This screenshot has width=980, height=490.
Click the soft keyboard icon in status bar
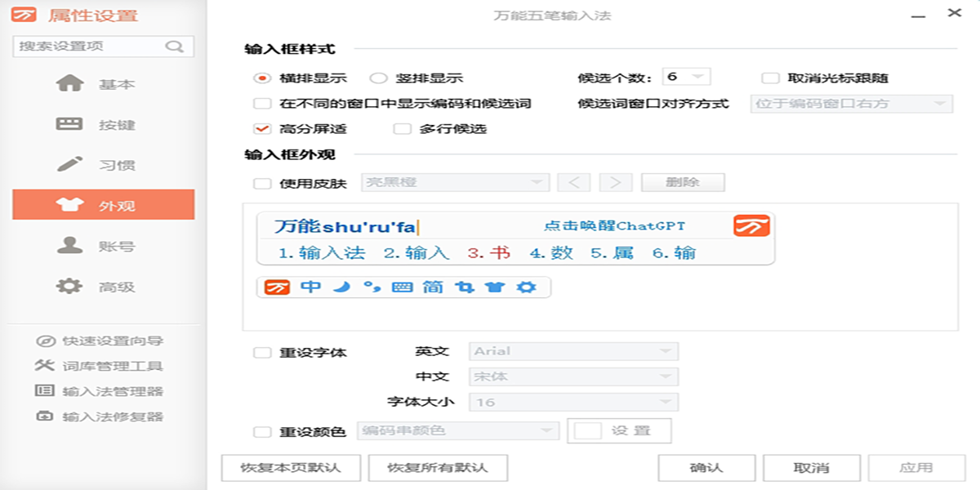coord(403,287)
